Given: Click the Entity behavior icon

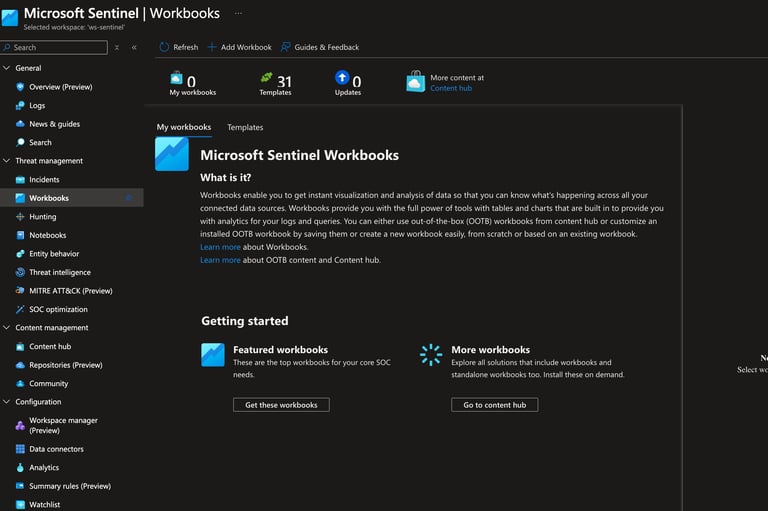Looking at the screenshot, I should pyautogui.click(x=20, y=254).
